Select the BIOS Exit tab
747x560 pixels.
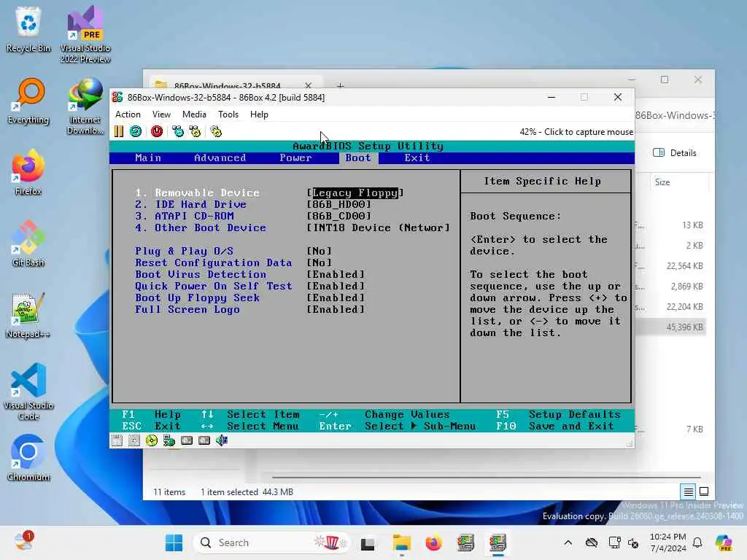pos(417,158)
